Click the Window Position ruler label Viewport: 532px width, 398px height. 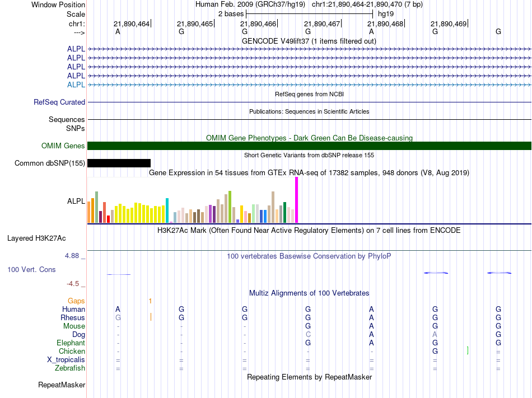[x=58, y=4]
